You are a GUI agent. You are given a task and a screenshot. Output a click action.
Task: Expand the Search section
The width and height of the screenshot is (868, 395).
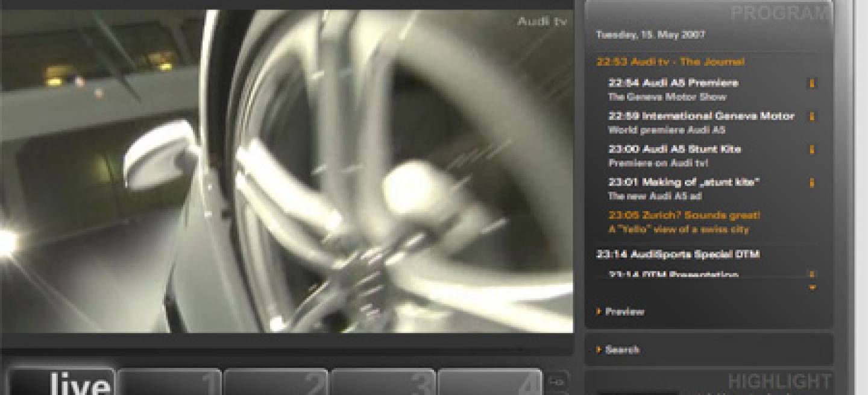click(x=618, y=350)
